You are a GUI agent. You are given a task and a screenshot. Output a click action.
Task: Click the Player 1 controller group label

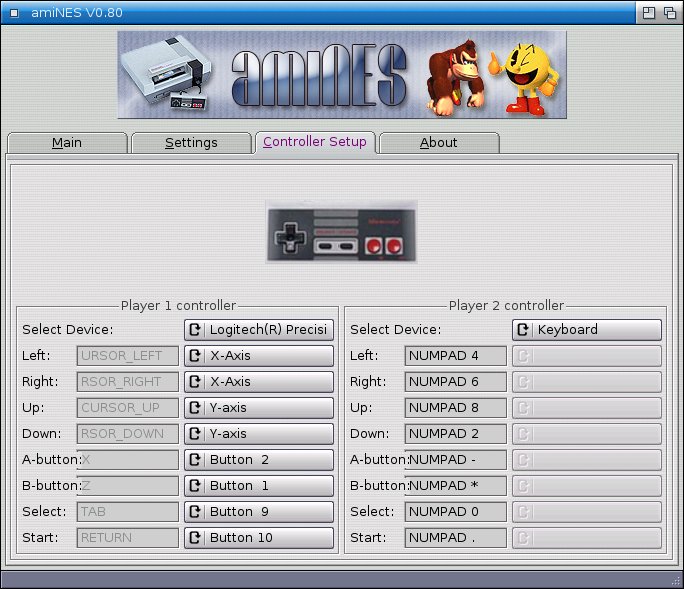(178, 305)
